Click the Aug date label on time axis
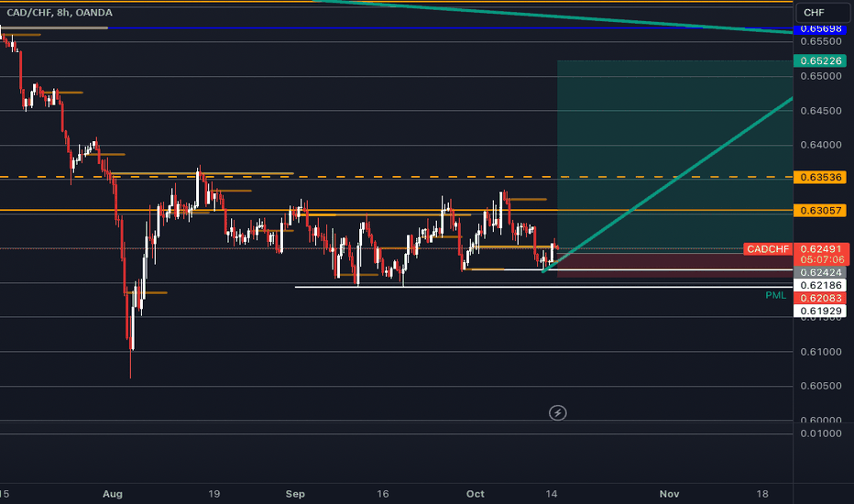This screenshot has height=504, width=854. tap(113, 494)
